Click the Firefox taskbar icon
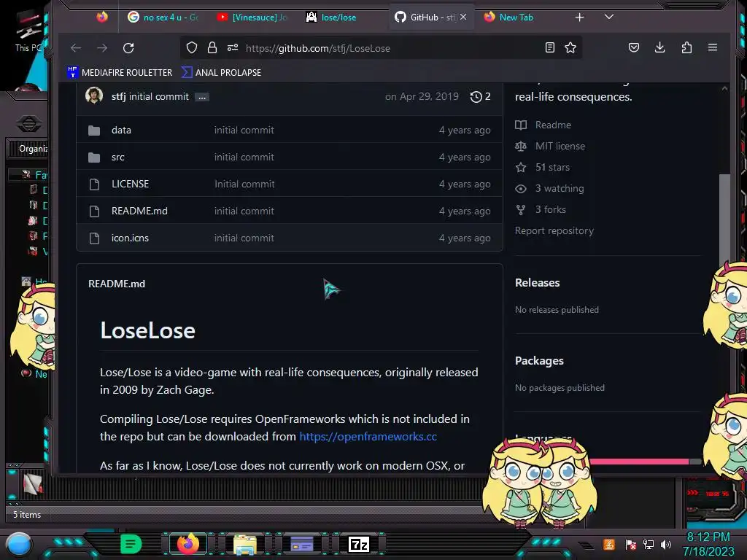Screen dimensions: 747x560 pyautogui.click(x=187, y=544)
